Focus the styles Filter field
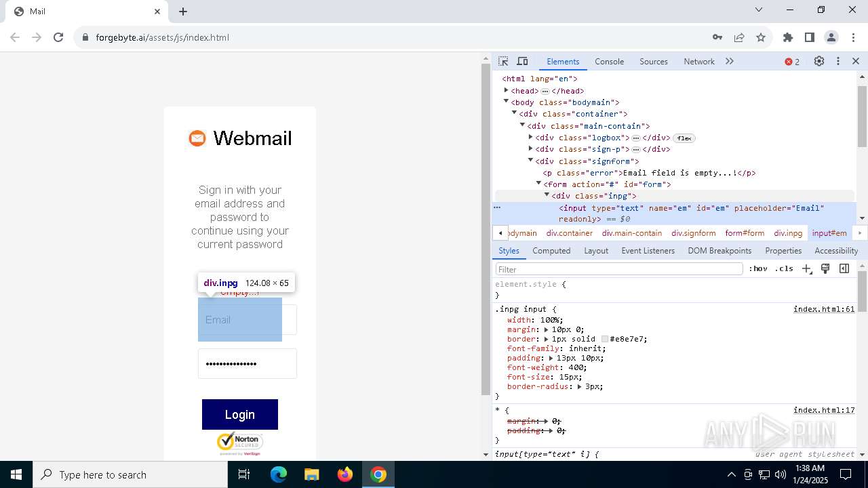Screen dimensions: 868x488 point(618,269)
